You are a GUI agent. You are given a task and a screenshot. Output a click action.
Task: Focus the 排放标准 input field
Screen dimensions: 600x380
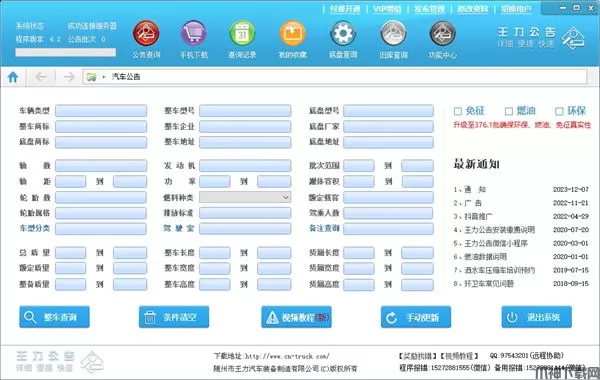tap(245, 213)
